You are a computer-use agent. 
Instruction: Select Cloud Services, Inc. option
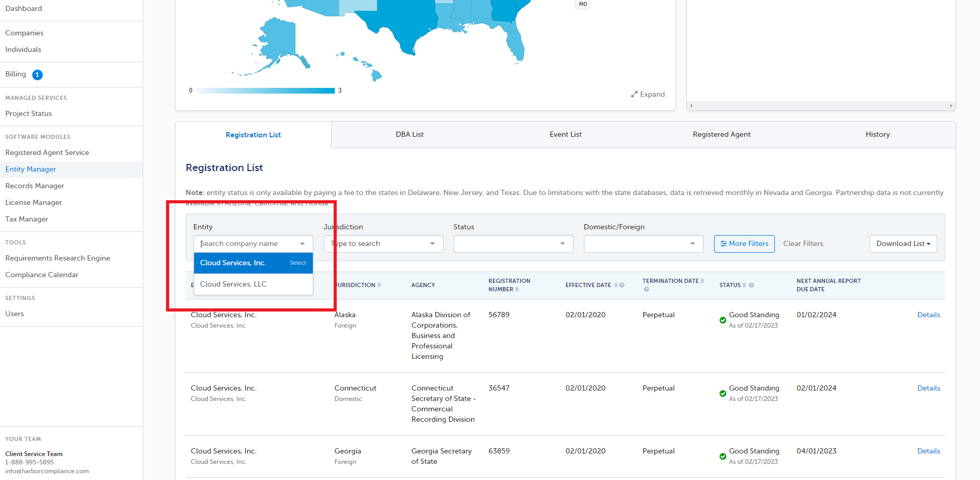click(253, 263)
